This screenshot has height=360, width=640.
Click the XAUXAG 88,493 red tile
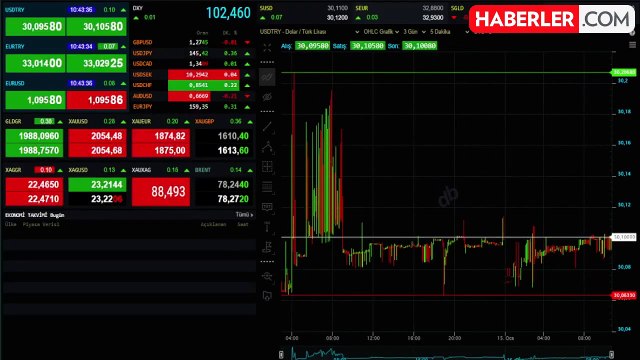tap(161, 191)
